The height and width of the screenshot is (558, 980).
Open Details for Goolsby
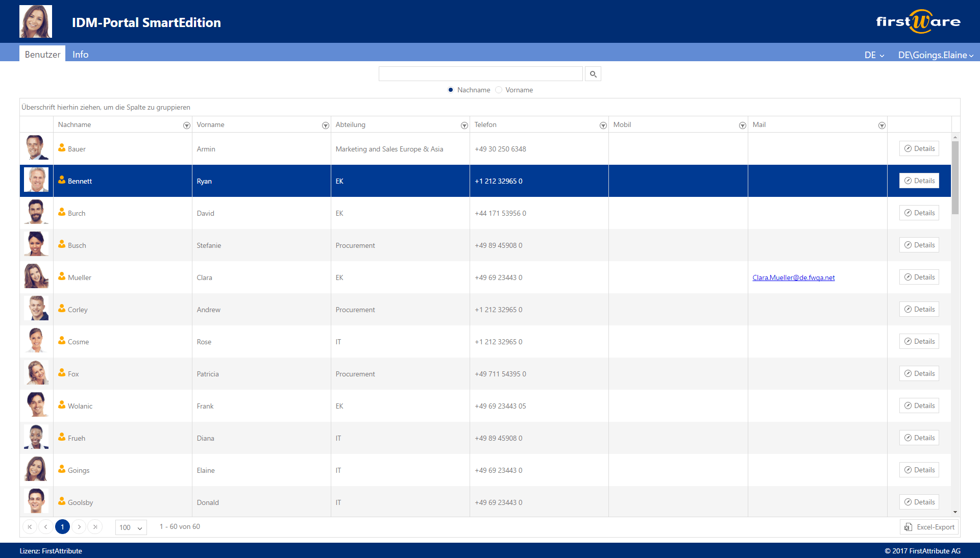[x=919, y=502]
